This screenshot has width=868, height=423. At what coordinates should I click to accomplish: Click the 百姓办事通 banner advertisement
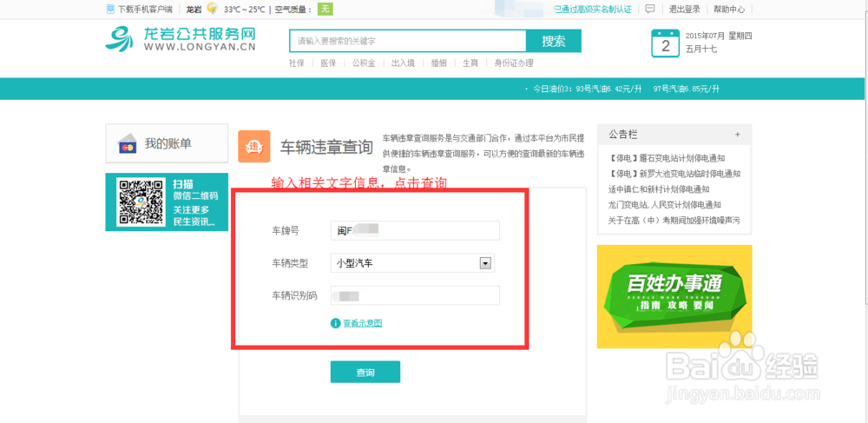[674, 296]
